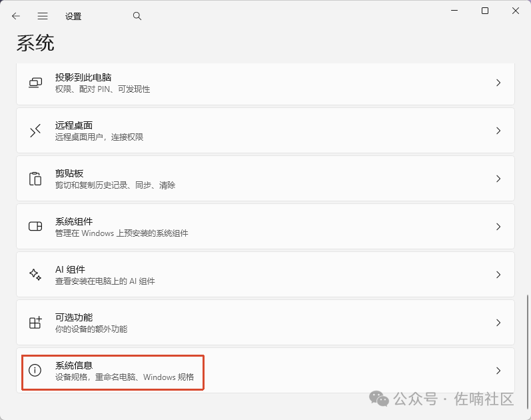531x420 pixels.
Task: Click the 可选功能 grid-plus icon
Action: 35,323
